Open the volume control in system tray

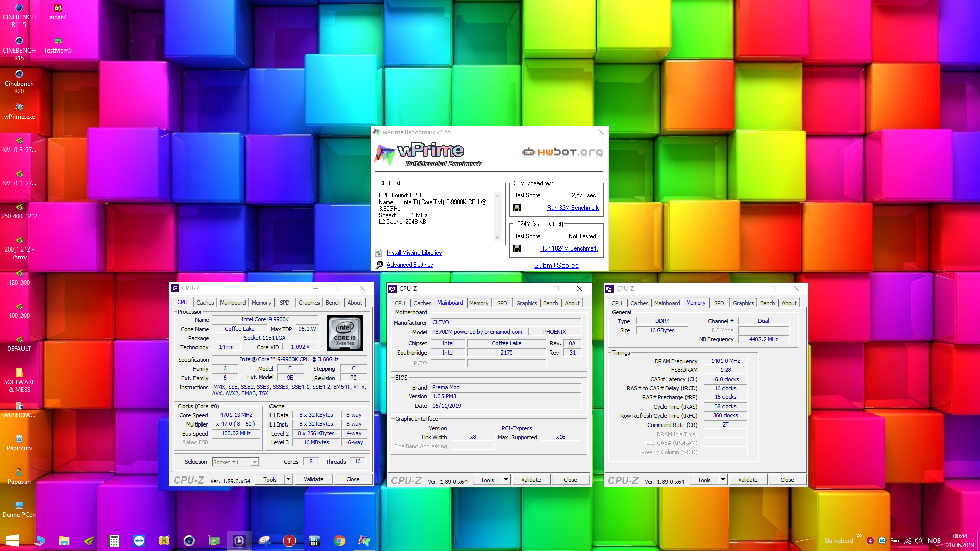[x=919, y=541]
